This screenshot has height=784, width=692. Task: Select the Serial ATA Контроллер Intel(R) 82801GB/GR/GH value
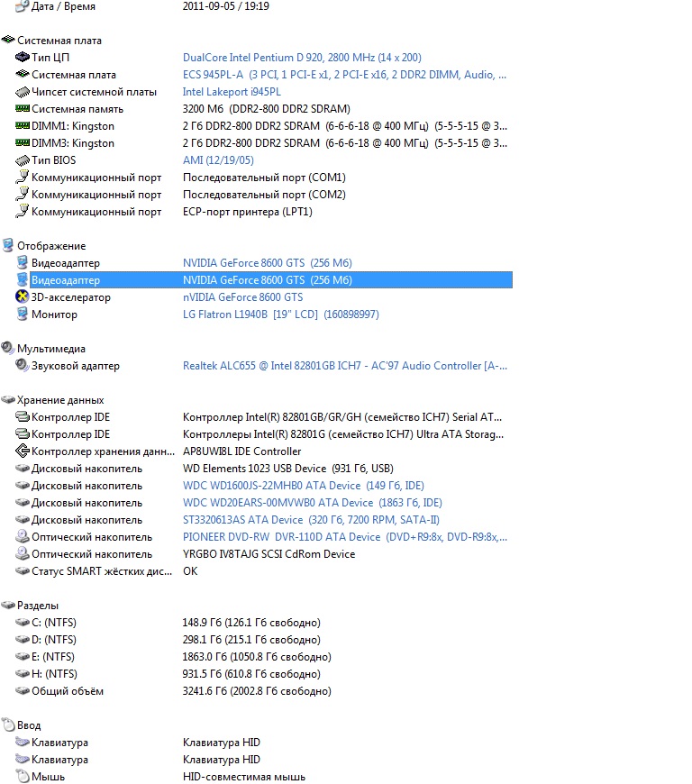[342, 417]
